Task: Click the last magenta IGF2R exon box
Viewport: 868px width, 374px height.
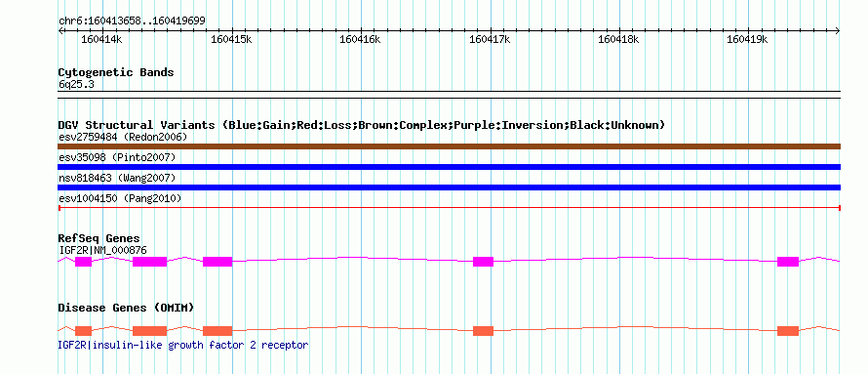Action: (x=788, y=262)
